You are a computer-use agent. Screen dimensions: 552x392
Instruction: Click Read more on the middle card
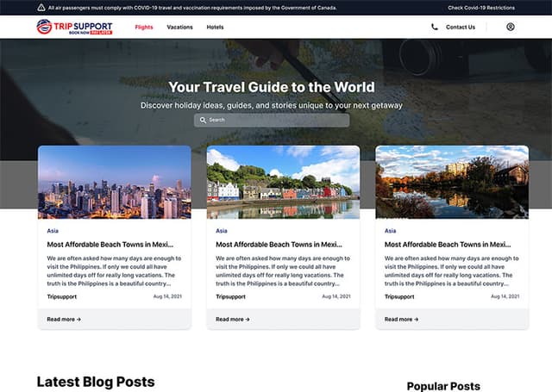[233, 319]
